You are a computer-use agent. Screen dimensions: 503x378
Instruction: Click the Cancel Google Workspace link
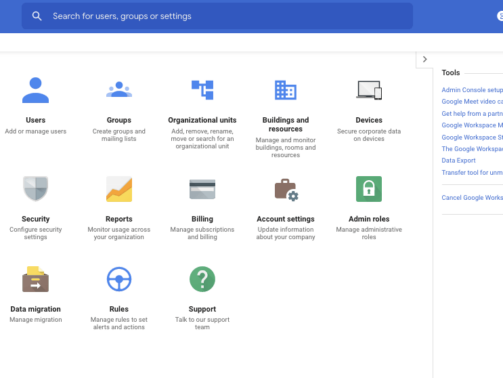472,197
